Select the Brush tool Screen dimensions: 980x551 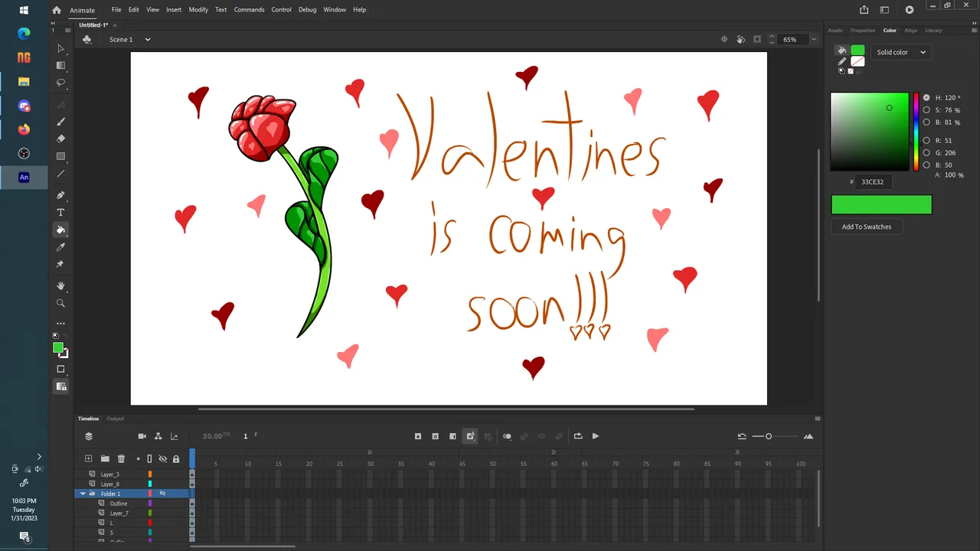click(61, 122)
